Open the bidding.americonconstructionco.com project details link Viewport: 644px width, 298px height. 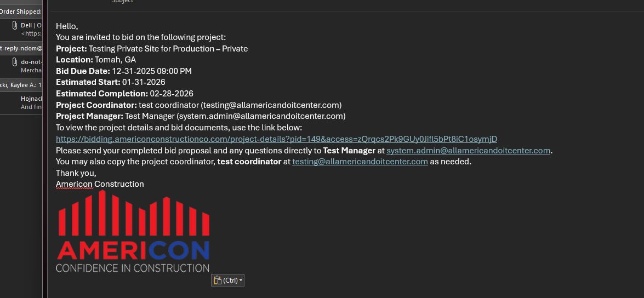(x=276, y=139)
